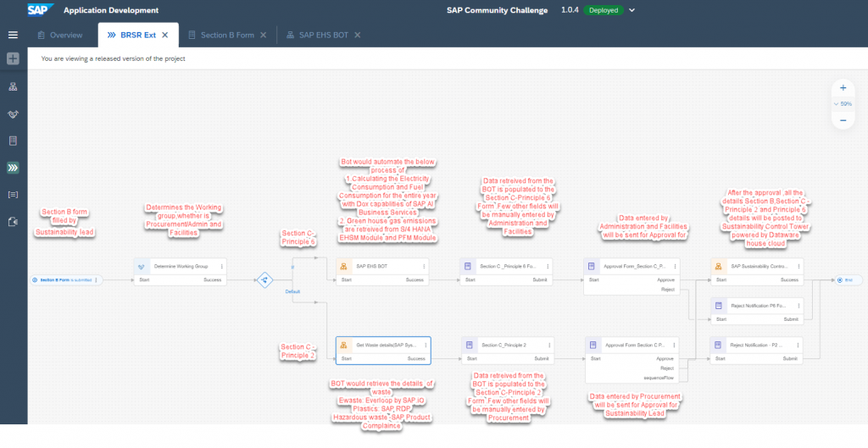The image size is (868, 448).
Task: Click the SAP EHS BOT tab's automation icon
Action: click(290, 35)
